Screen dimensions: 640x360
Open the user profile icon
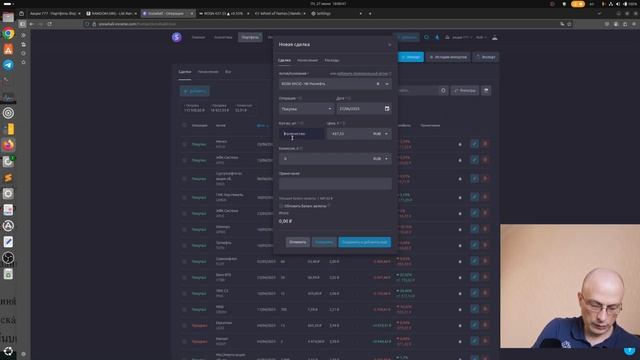[494, 37]
